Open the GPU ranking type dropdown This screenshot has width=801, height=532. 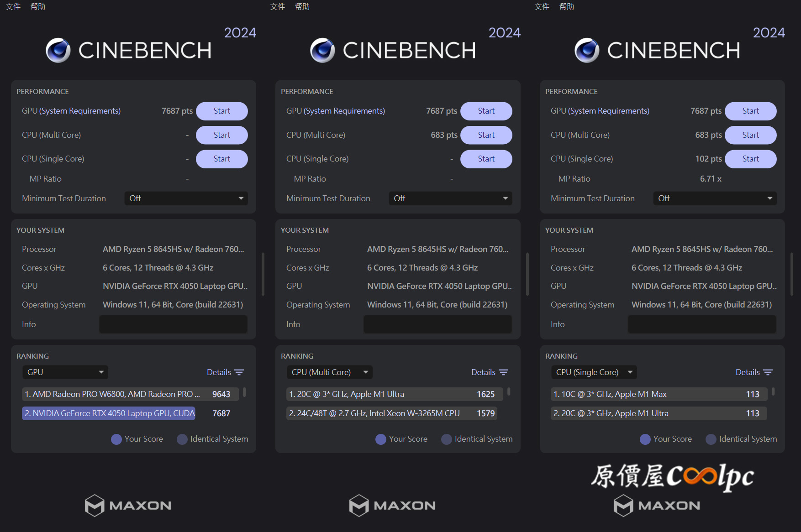65,372
